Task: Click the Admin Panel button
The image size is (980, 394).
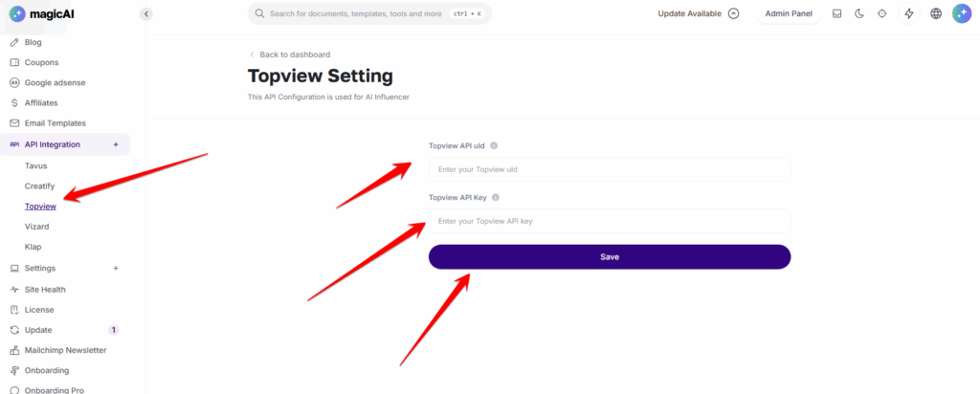Action: [x=789, y=13]
